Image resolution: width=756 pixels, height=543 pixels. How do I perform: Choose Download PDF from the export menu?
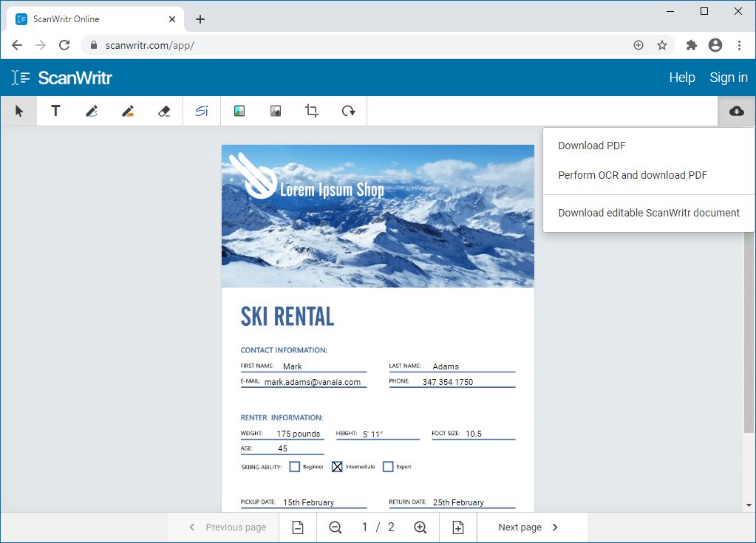[591, 146]
